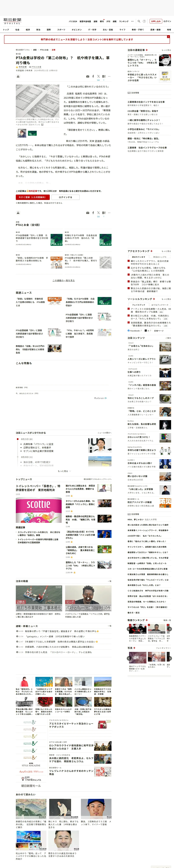Open 三菱商事の社会インフラを支える仕事 link
This screenshot has width=174, height=868.
coord(146,102)
